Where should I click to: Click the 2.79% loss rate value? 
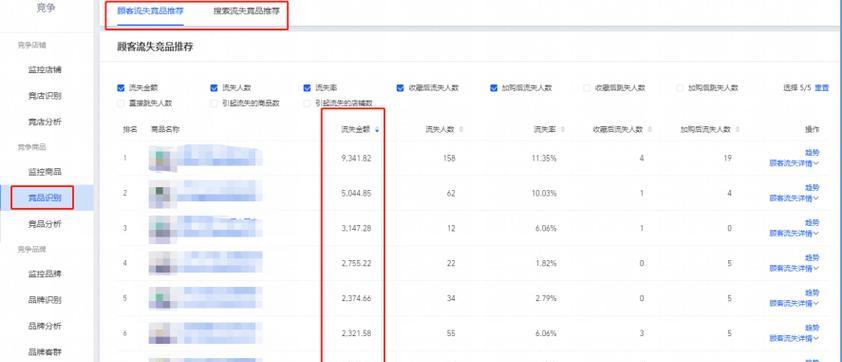click(546, 298)
